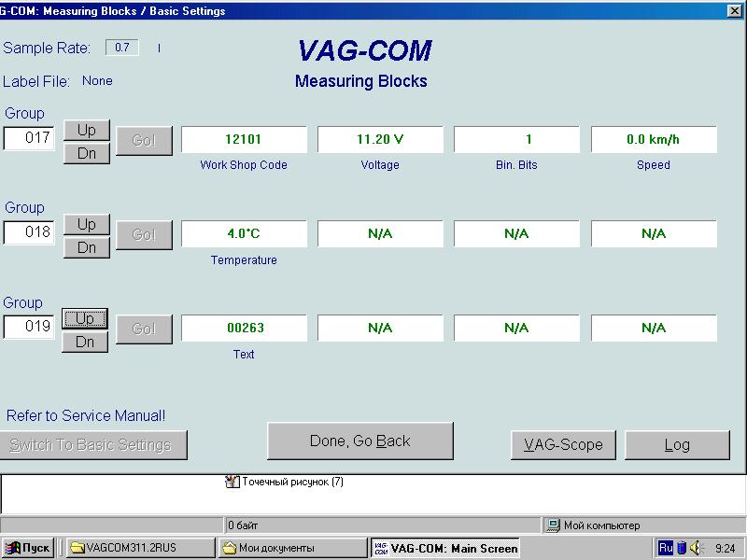Increment Group 019 with the Up button
747x560 pixels.
(85, 318)
